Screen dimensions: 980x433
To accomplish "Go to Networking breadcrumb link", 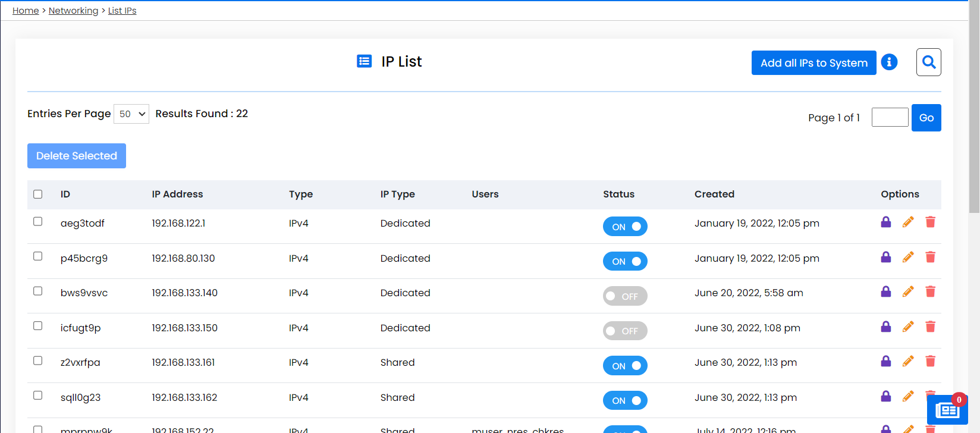I will click(73, 11).
